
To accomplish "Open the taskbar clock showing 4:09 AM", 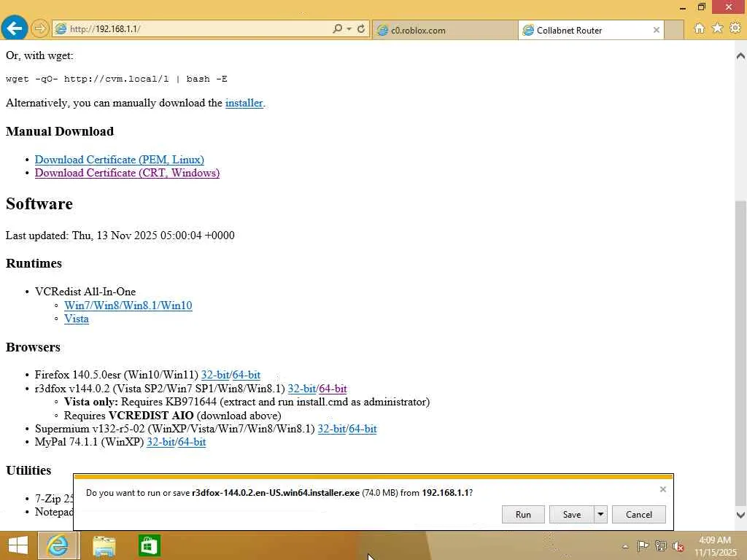I will coord(715,546).
